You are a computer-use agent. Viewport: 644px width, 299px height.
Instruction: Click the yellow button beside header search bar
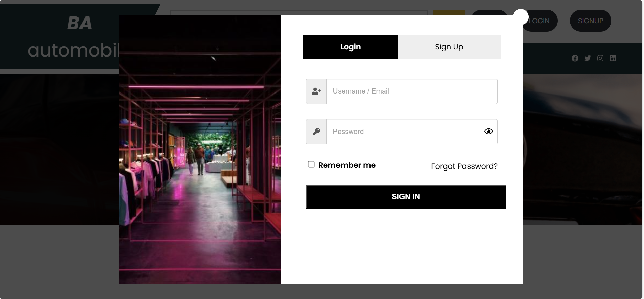coord(449,12)
